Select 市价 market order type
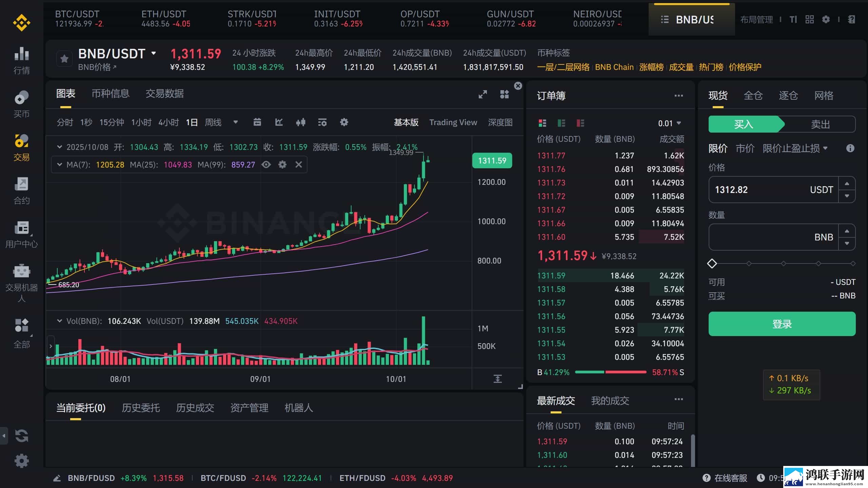 pyautogui.click(x=745, y=148)
